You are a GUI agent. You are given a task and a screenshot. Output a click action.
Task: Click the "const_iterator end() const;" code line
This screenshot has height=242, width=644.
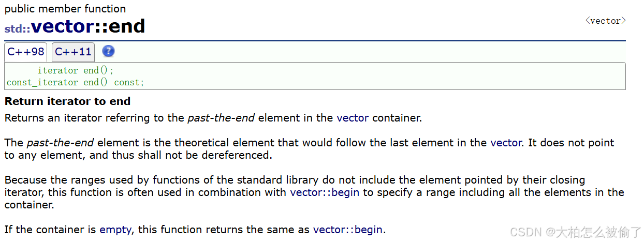point(75,82)
